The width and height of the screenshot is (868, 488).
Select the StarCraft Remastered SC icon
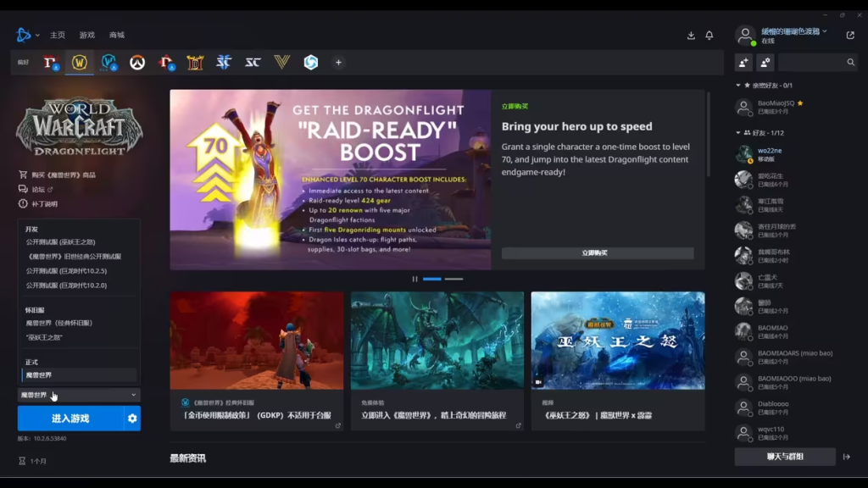pyautogui.click(x=253, y=63)
